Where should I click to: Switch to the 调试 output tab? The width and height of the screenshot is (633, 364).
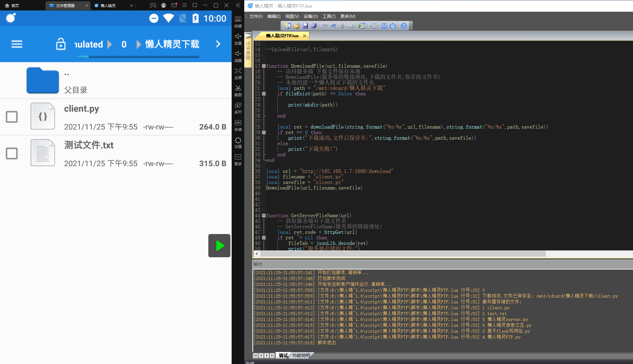[x=283, y=355]
